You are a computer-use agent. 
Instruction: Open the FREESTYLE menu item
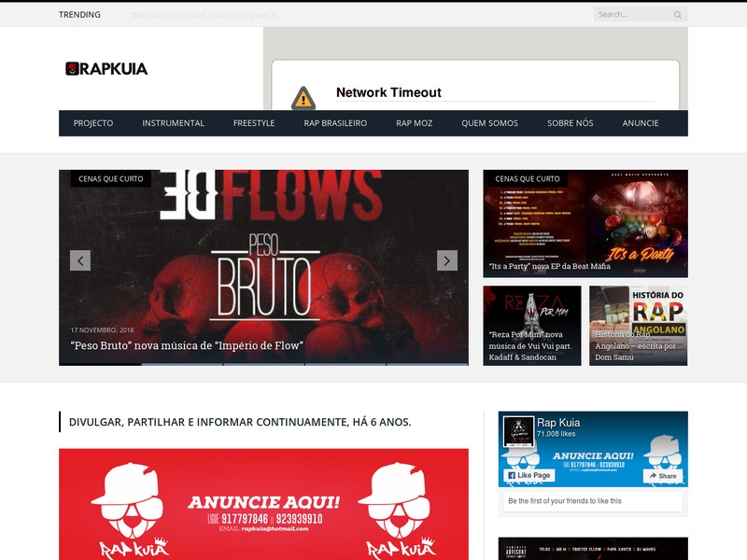tap(254, 123)
